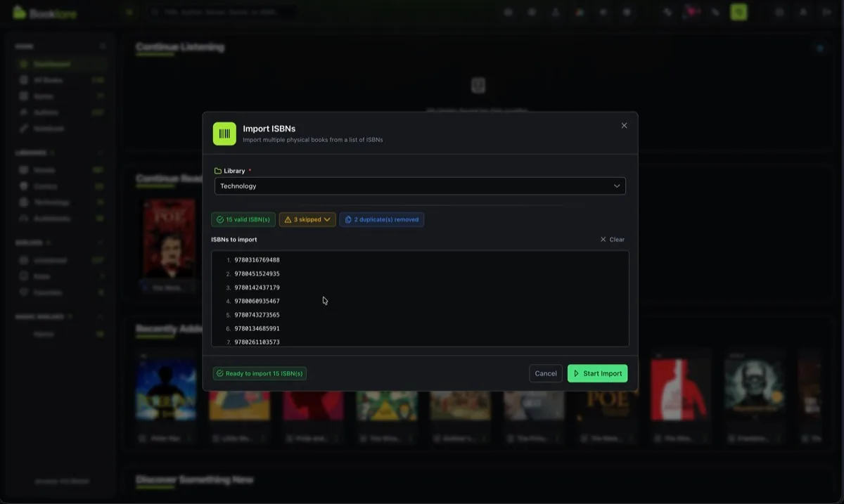Image resolution: width=844 pixels, height=504 pixels.
Task: Click the Booktore logo in the header
Action: pos(45,13)
